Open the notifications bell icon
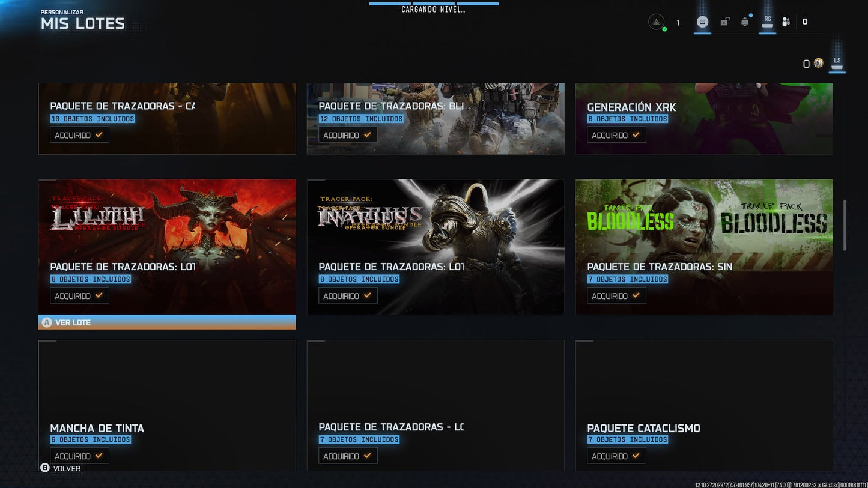 pos(745,22)
